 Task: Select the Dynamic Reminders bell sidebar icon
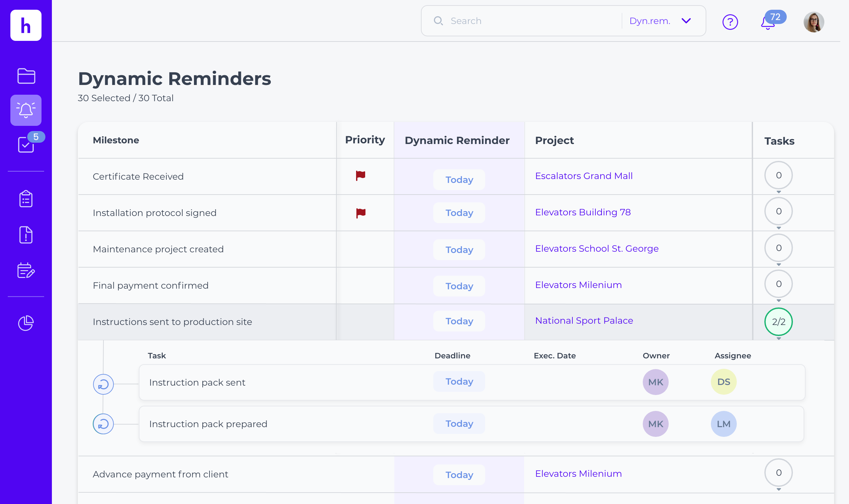[x=26, y=110]
